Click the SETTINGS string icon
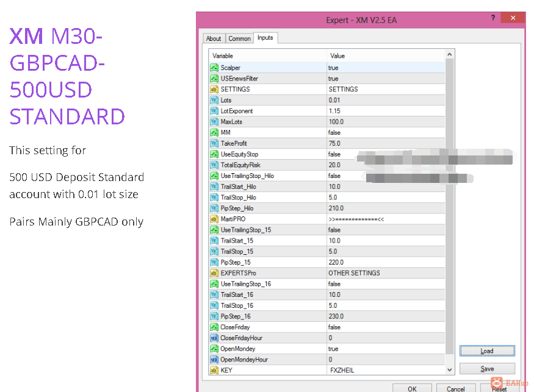 point(214,89)
